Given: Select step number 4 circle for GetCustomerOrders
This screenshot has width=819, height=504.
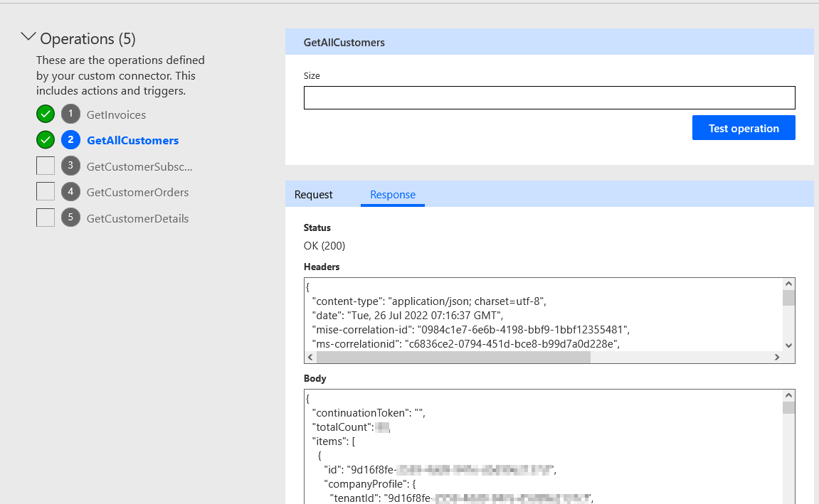Looking at the screenshot, I should click(70, 191).
